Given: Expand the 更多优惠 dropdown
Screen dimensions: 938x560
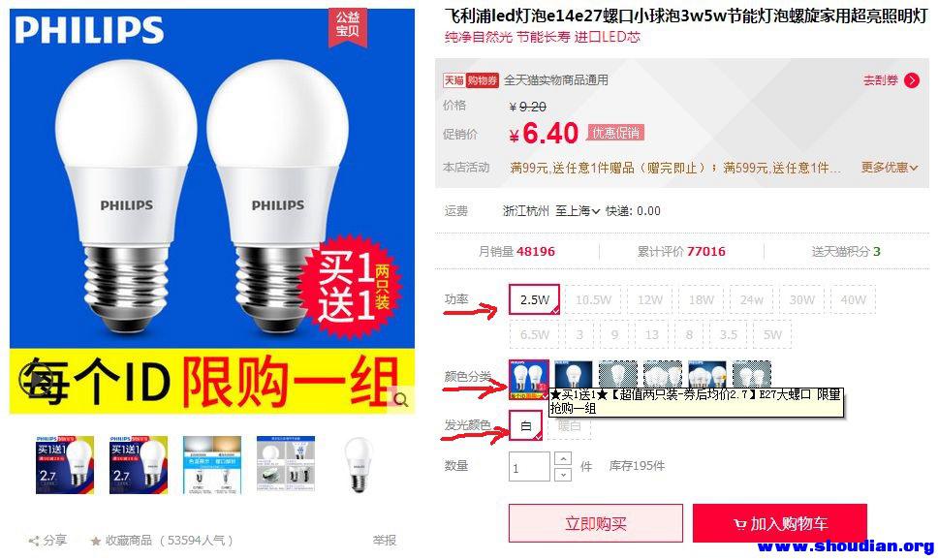Looking at the screenshot, I should [889, 168].
